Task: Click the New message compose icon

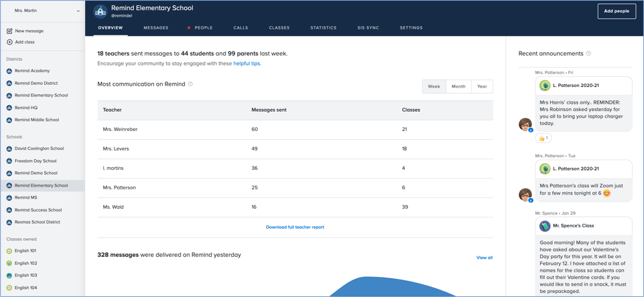Action: click(x=9, y=31)
